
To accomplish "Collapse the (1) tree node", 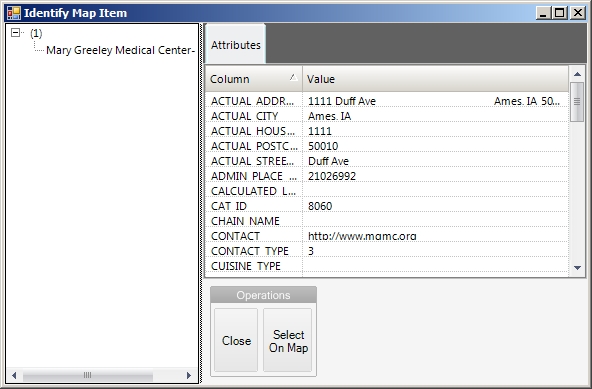I will point(15,33).
